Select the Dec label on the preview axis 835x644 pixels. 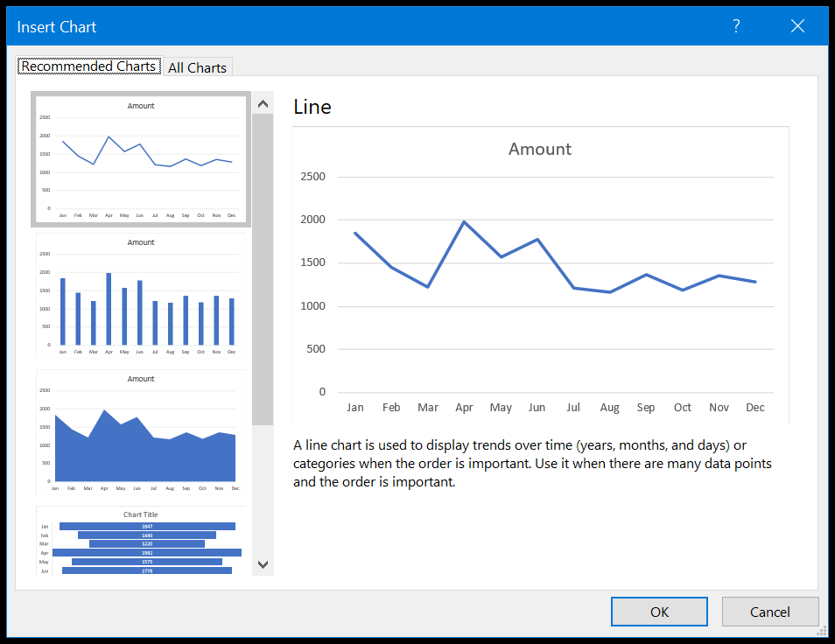755,407
